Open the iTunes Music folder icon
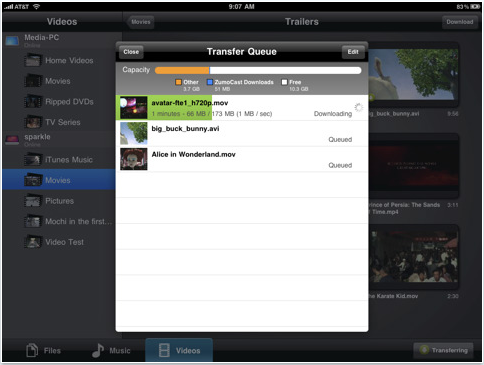484x365 pixels. (33, 160)
